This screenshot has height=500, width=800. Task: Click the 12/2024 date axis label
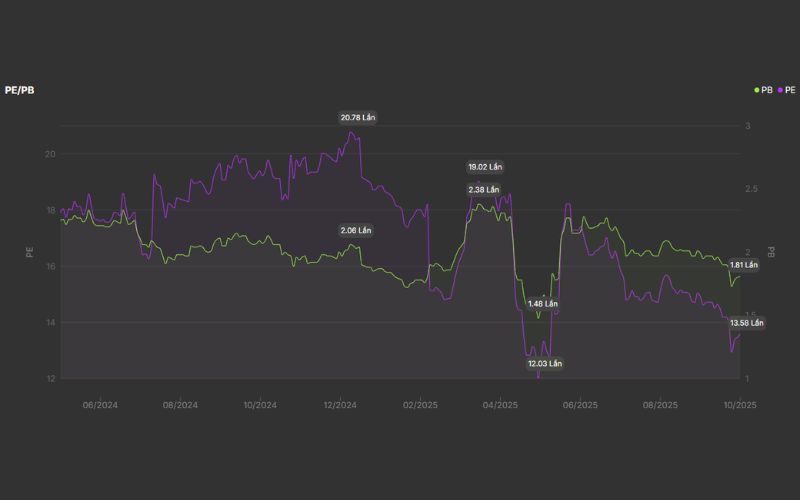coord(340,405)
